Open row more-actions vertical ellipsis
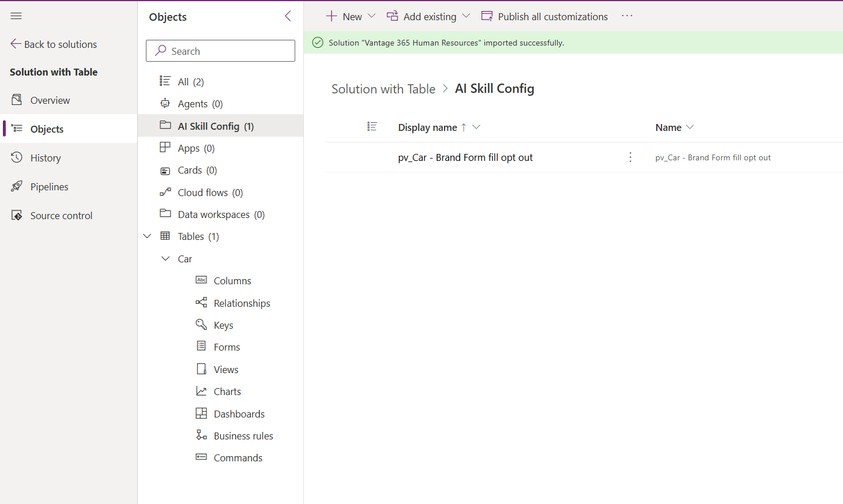The width and height of the screenshot is (843, 504). pos(630,157)
